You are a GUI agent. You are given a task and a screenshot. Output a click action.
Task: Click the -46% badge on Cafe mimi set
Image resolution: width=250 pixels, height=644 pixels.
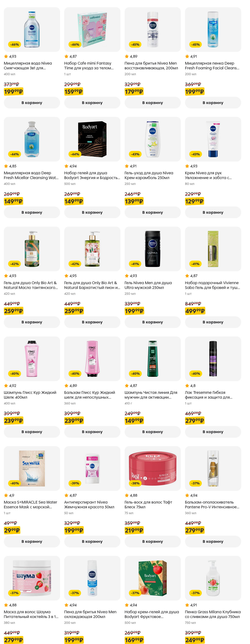pos(75,45)
